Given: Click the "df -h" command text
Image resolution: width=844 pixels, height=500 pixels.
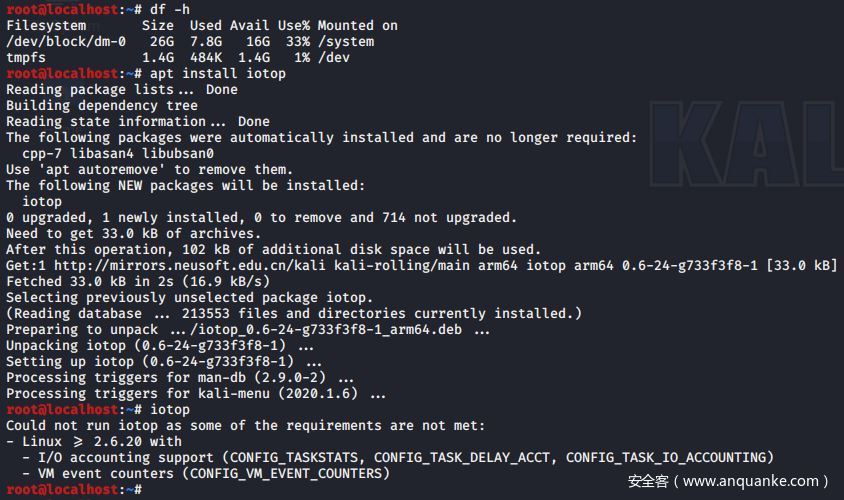Looking at the screenshot, I should [170, 9].
